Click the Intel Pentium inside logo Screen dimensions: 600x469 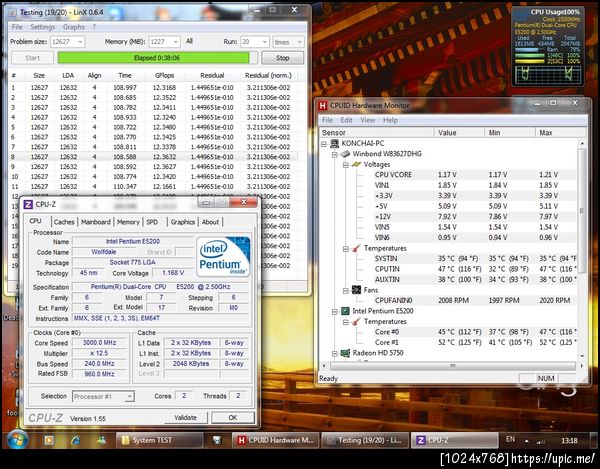pos(223,256)
